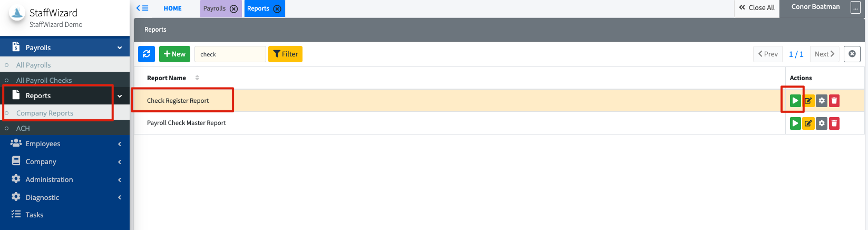Run the Check Register Report
This screenshot has width=868, height=230.
pos(795,101)
